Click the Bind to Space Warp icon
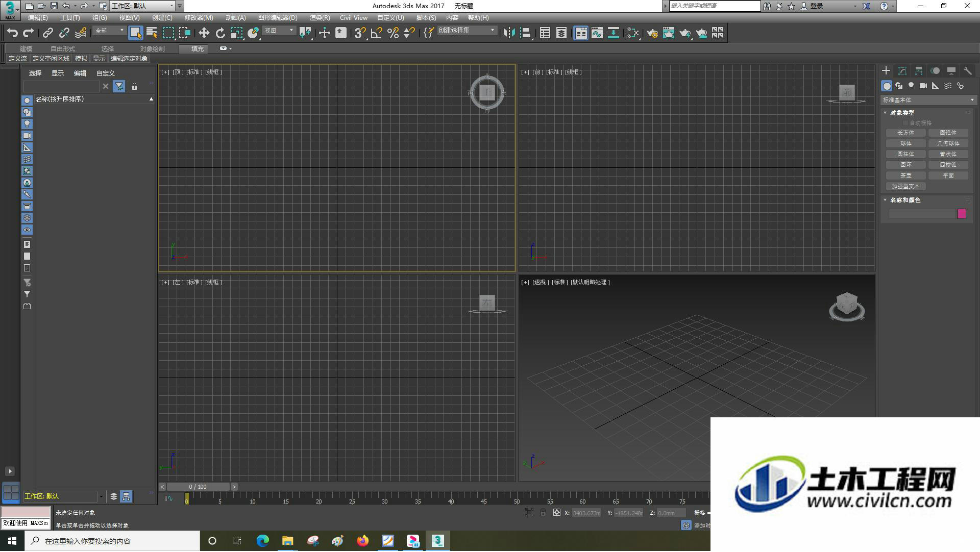This screenshot has height=552, width=980. tap(81, 33)
